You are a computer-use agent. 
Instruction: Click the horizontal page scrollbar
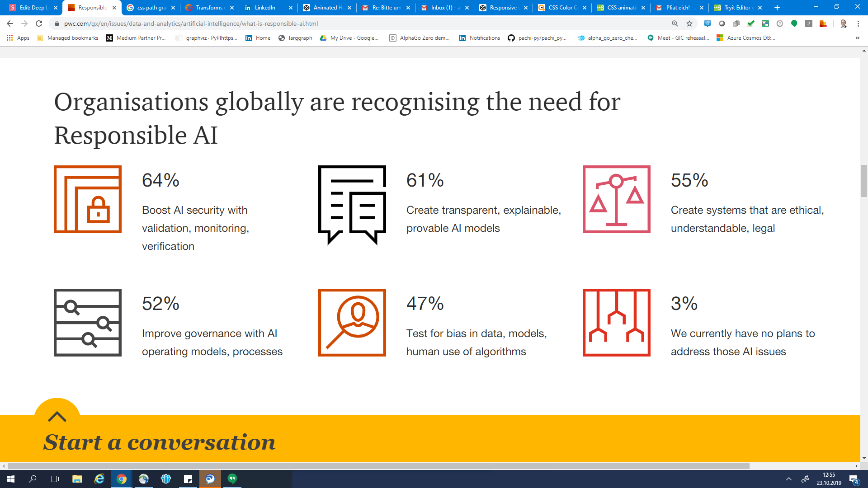pyautogui.click(x=378, y=466)
